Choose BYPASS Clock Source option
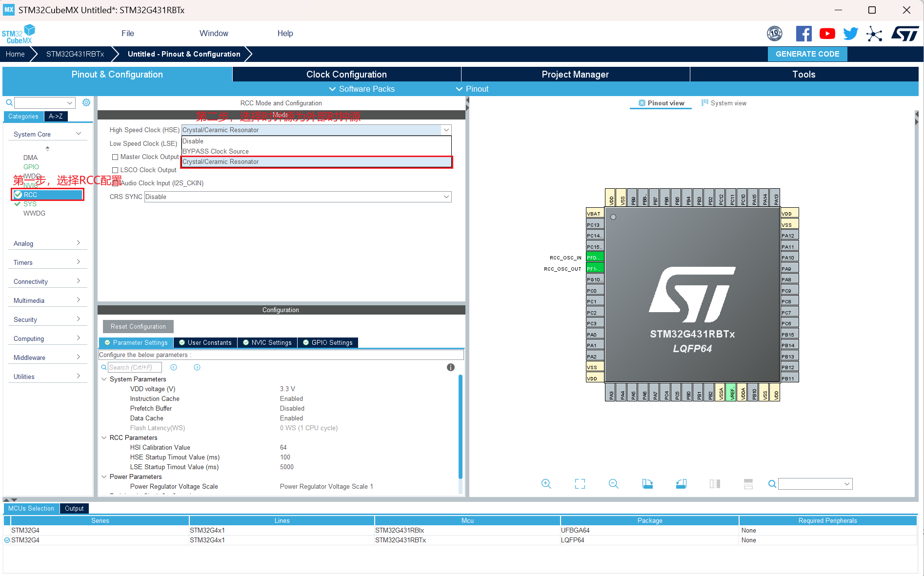This screenshot has width=924, height=576. pyautogui.click(x=316, y=151)
